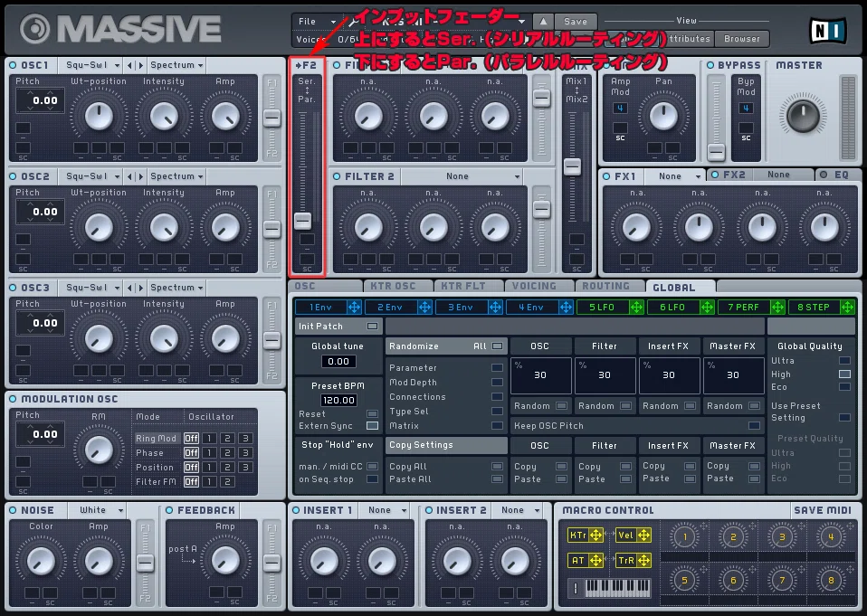Click the Feedback Amp knob
This screenshot has height=616, width=867.
pos(225,562)
